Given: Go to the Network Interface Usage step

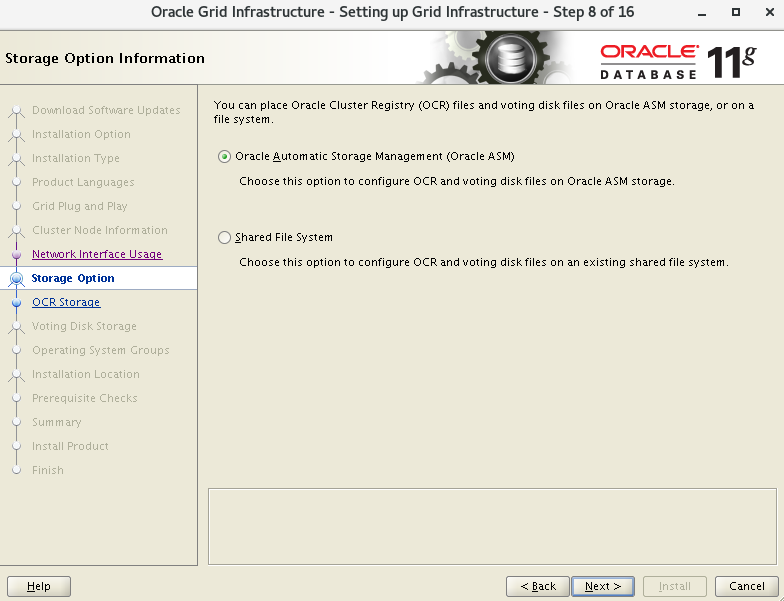Looking at the screenshot, I should click(97, 254).
